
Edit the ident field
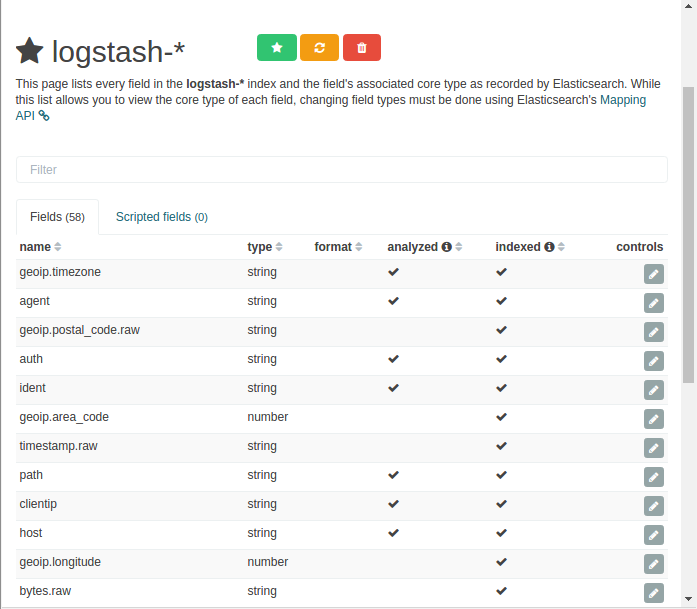point(653,390)
